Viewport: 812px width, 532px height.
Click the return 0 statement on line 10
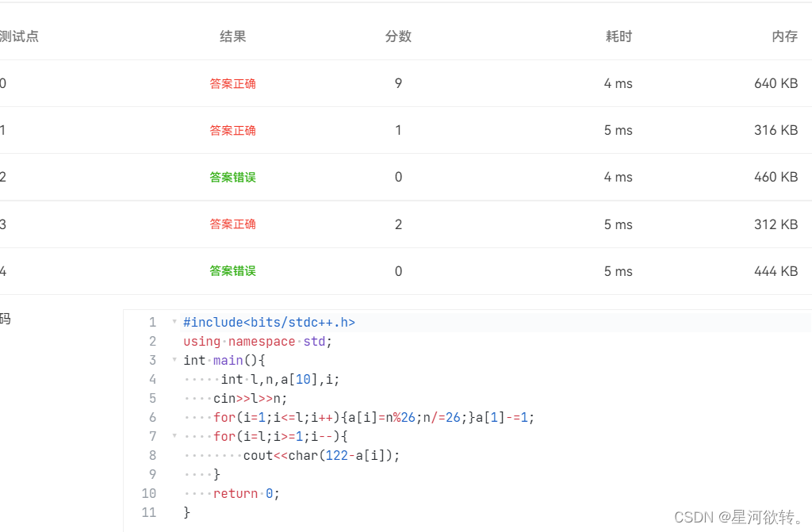pos(240,493)
